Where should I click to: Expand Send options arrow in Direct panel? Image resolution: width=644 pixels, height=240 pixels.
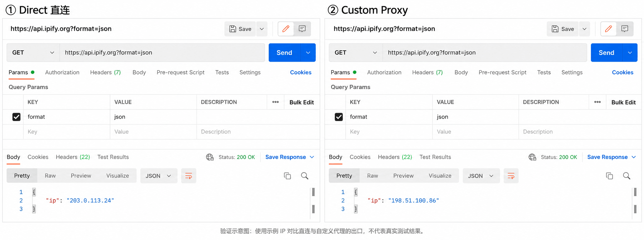point(308,53)
